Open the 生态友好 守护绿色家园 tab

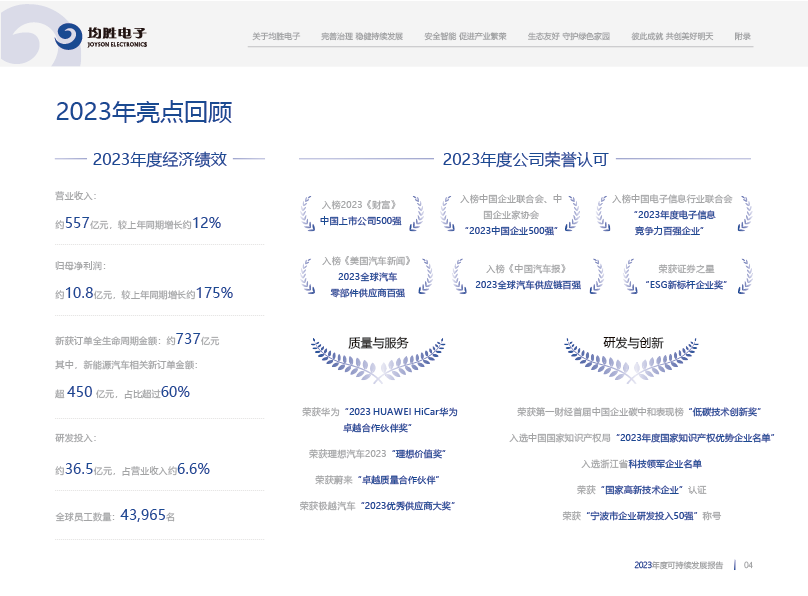click(x=568, y=36)
